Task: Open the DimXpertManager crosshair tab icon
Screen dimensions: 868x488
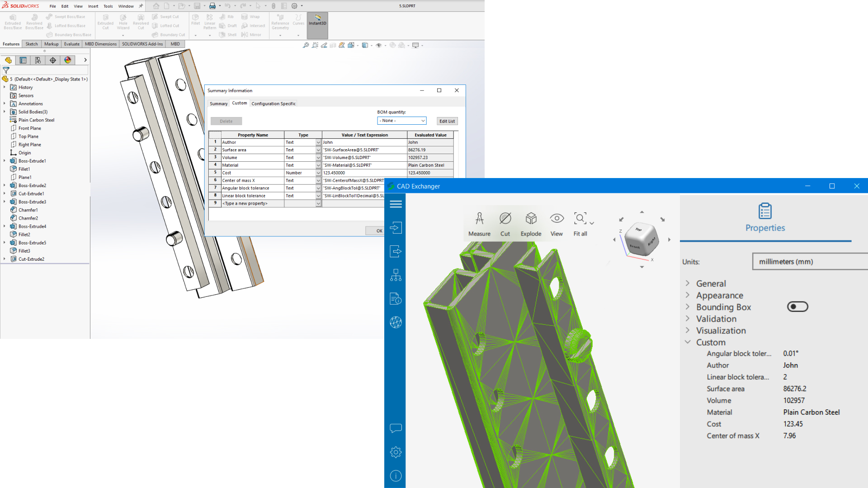Action: pyautogui.click(x=53, y=60)
